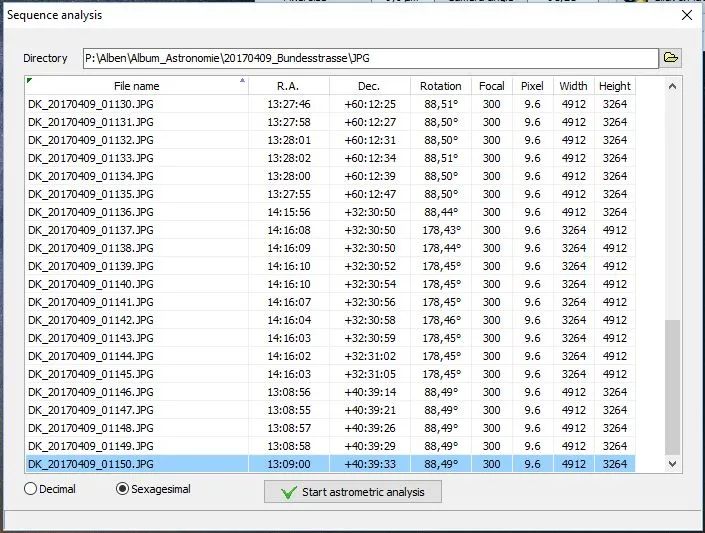
Task: Click the Rotation column header
Action: point(440,86)
